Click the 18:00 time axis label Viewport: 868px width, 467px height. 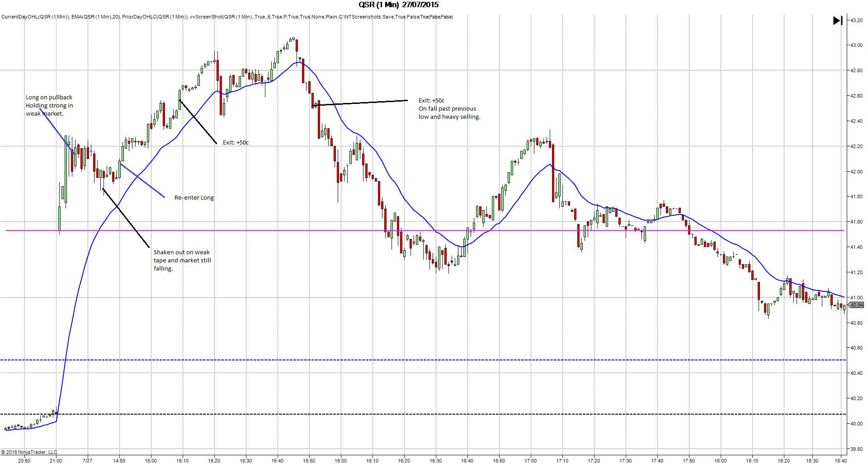tap(721, 461)
